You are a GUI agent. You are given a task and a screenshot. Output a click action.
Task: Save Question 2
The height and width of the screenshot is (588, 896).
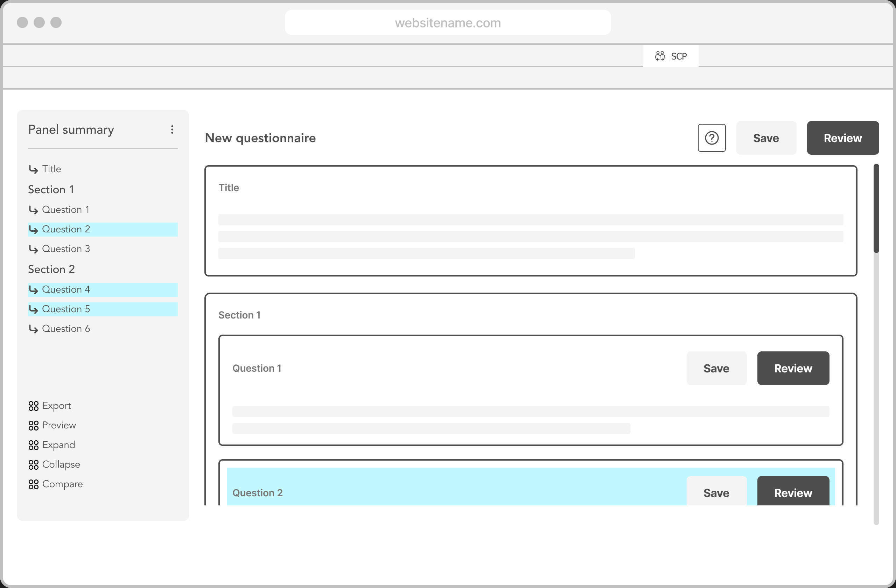[716, 491]
